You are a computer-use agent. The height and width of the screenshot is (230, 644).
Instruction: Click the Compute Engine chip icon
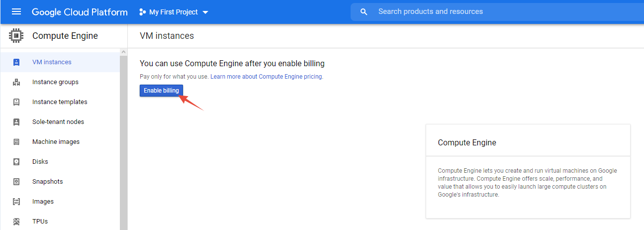pos(16,36)
